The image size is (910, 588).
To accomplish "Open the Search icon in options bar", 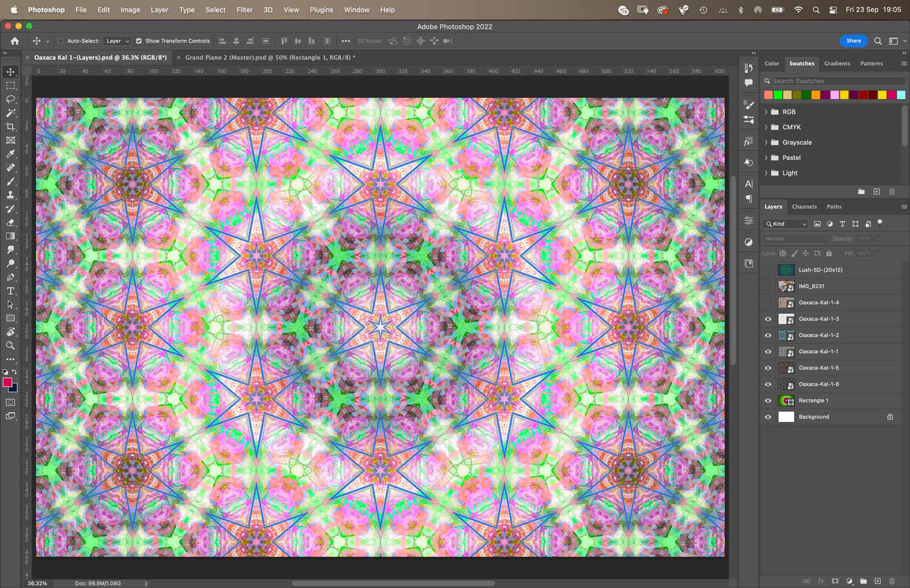I will point(878,41).
